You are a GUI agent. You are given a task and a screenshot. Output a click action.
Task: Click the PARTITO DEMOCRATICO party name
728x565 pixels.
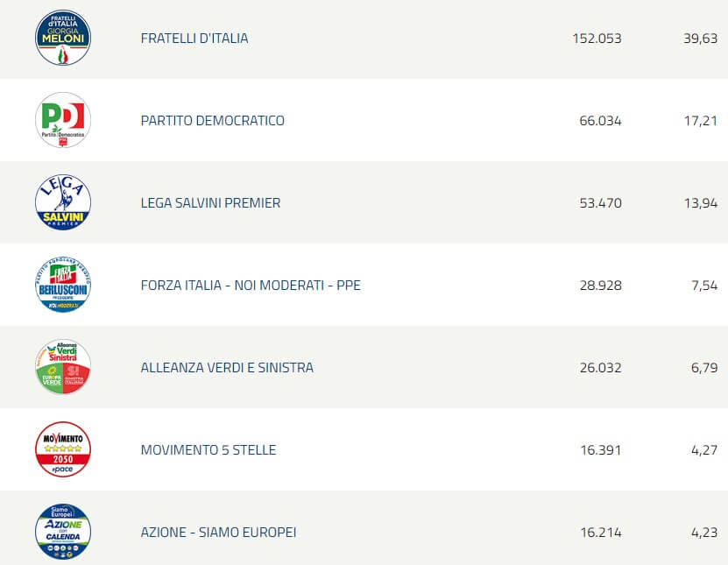(x=213, y=121)
